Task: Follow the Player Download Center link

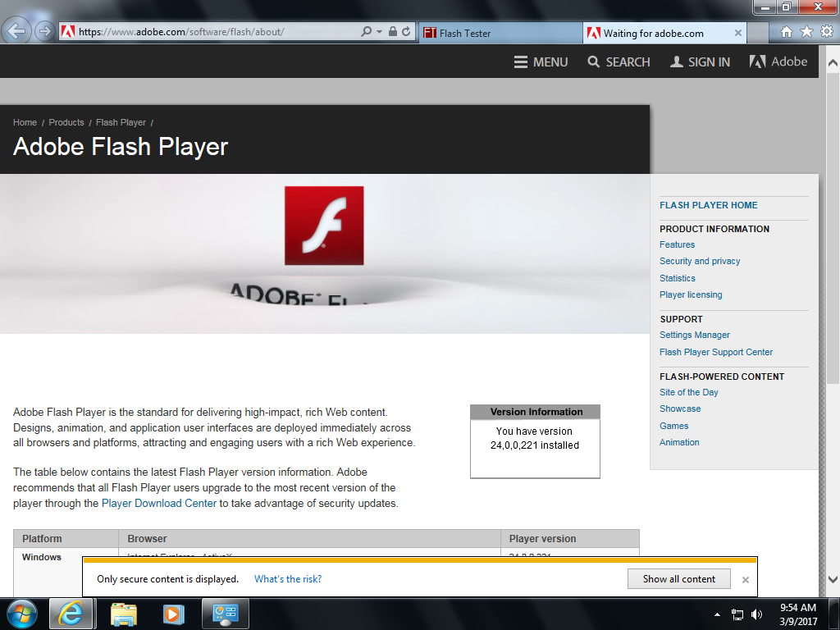Action: pos(159,504)
